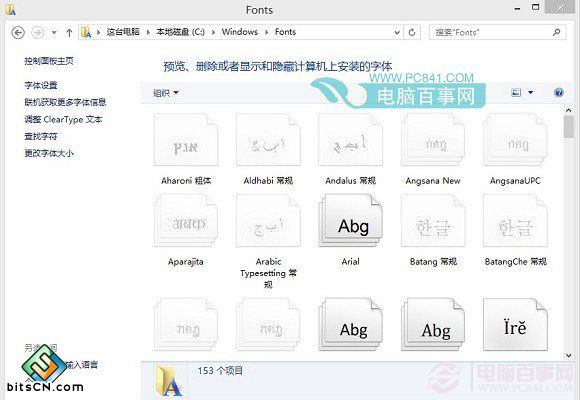
Task: Click the scrollbar up arrow
Action: (569, 110)
